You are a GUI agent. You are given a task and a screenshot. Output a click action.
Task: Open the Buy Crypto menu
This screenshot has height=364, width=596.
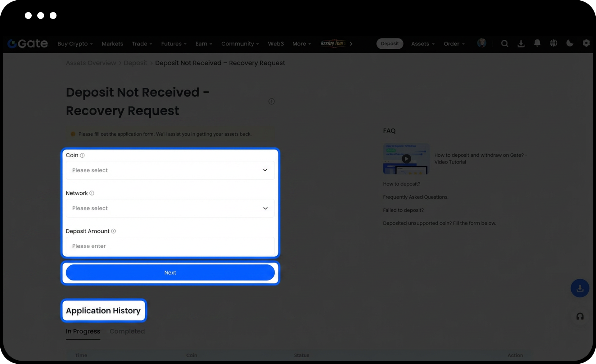tap(75, 44)
